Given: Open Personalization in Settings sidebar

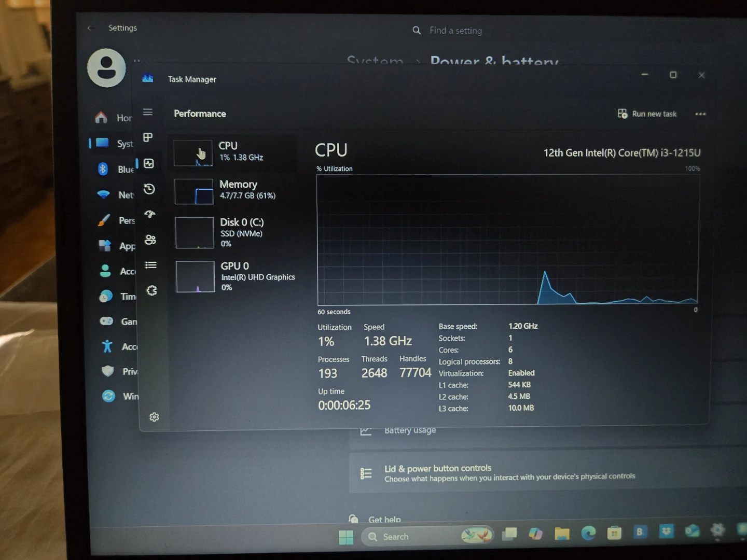Looking at the screenshot, I should point(116,220).
